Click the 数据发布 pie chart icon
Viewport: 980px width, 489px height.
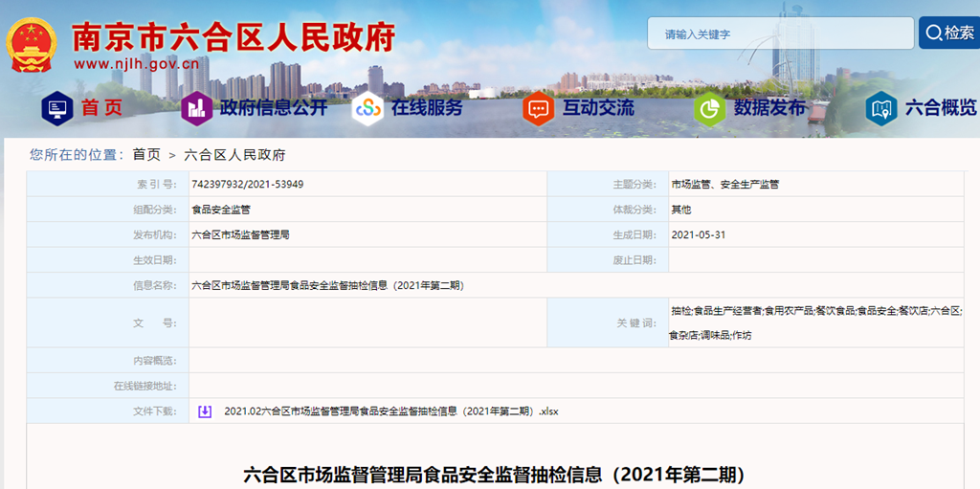coord(709,108)
